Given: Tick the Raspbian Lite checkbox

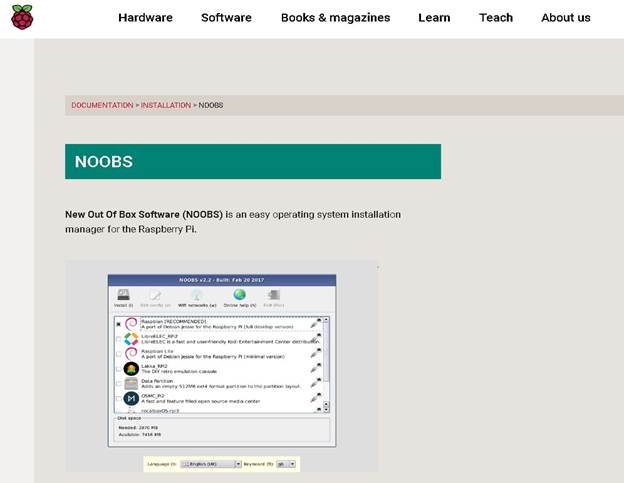Looking at the screenshot, I should [119, 354].
